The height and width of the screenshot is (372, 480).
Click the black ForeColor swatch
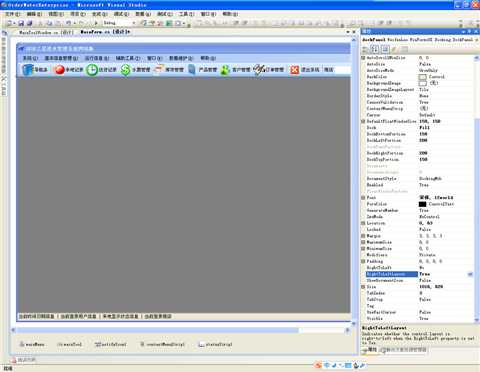pos(422,204)
